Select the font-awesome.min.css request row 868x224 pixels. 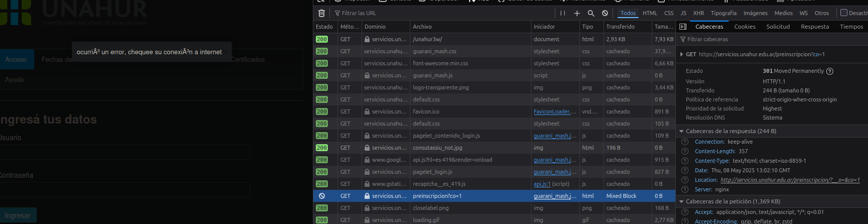tap(495, 63)
